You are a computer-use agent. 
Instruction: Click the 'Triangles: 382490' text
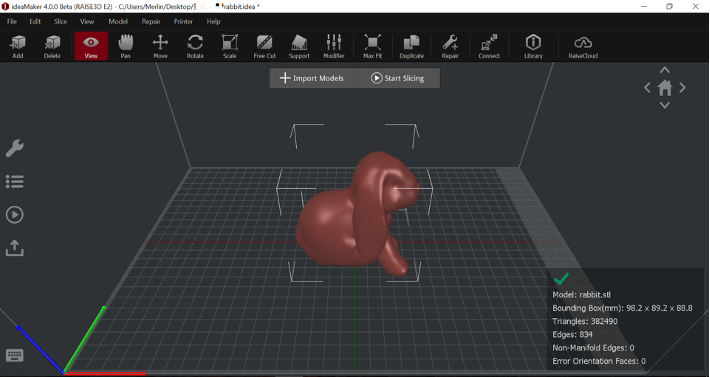pyautogui.click(x=585, y=321)
